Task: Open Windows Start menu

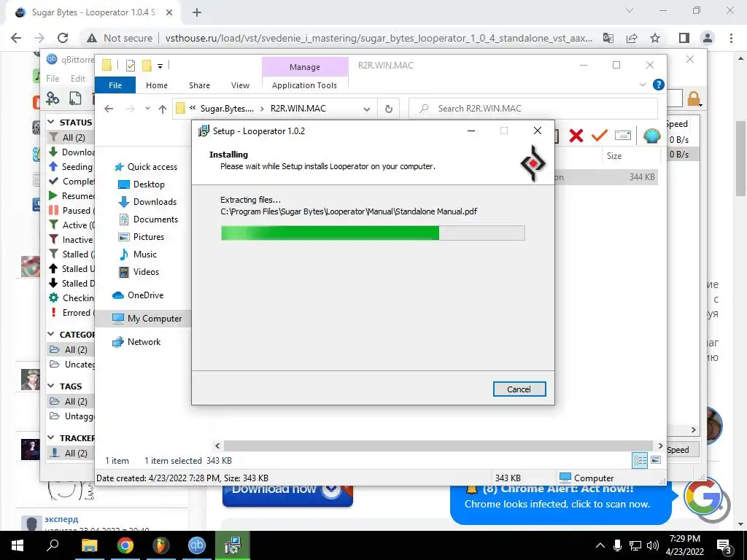Action: (x=18, y=545)
